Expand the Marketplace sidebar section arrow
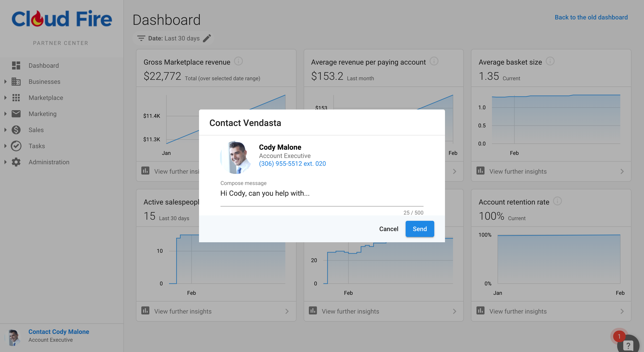Screen dimensions: 644x352 (5, 98)
